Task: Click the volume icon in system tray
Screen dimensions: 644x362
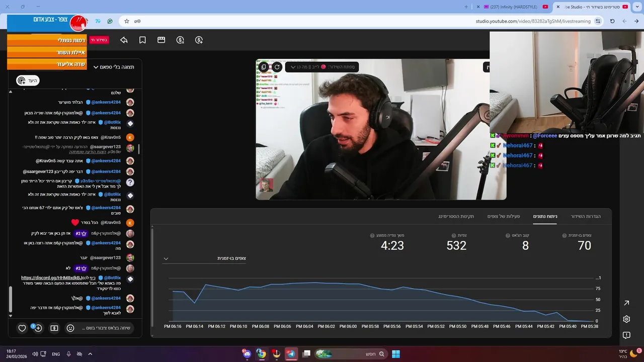Action: 35,354
